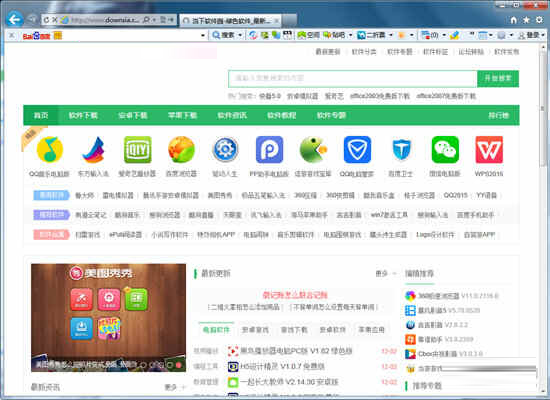Expand the dropdown arrow beside 搜索
This screenshot has height=400, width=550.
pos(240,35)
